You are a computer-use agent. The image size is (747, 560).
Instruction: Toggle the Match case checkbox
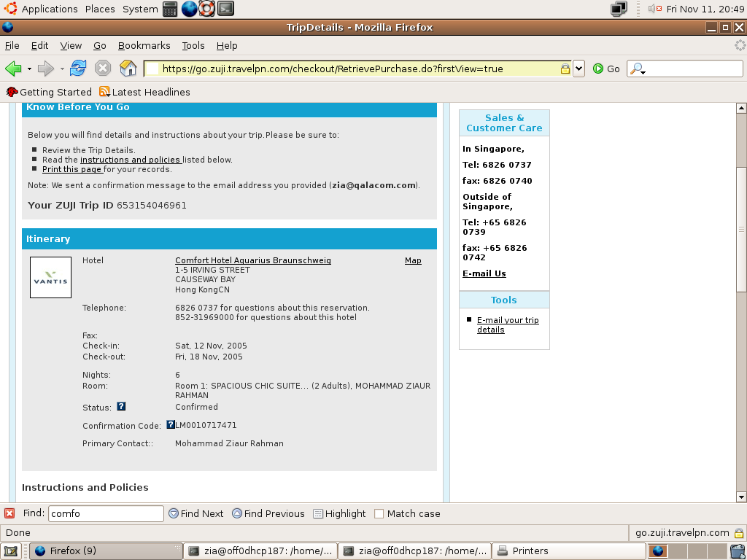[379, 514]
